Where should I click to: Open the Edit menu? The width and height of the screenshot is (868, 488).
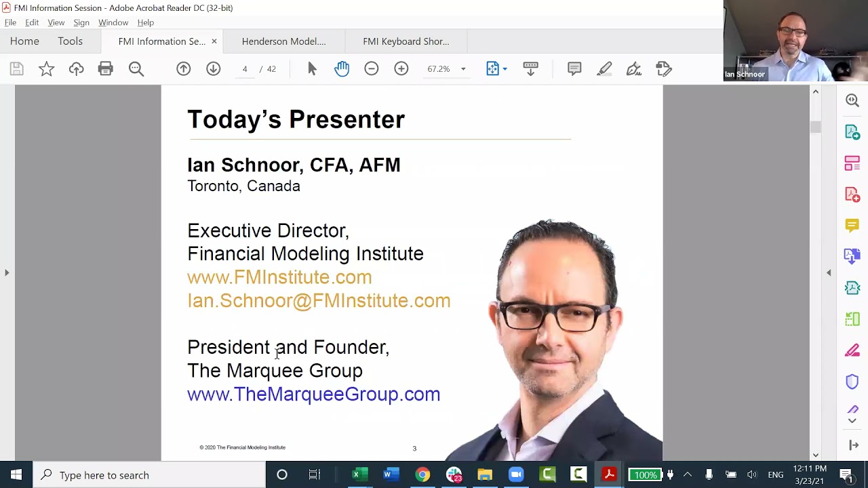click(x=32, y=22)
